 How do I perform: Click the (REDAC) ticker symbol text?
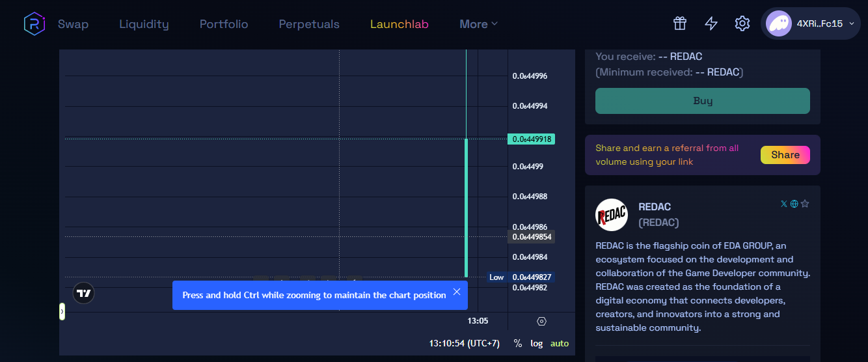coord(658,223)
